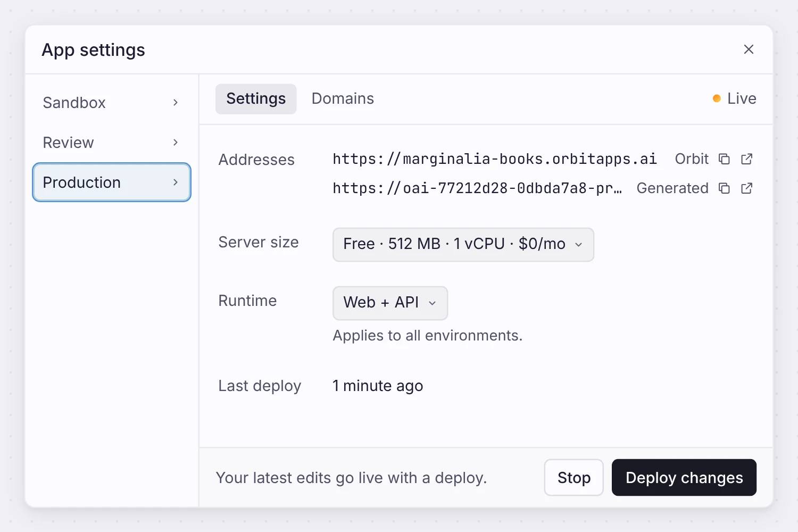Click the 'Last deploy' field label
This screenshot has height=532, width=798.
(x=260, y=386)
